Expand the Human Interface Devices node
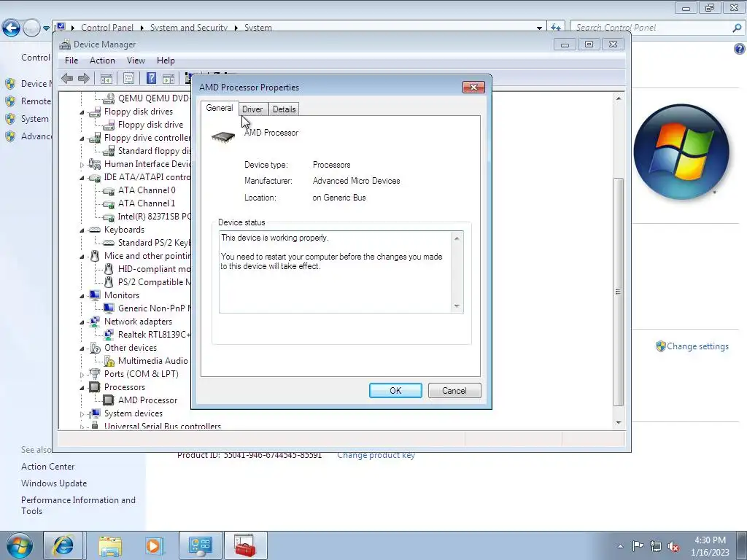This screenshot has width=747, height=560. (82, 165)
